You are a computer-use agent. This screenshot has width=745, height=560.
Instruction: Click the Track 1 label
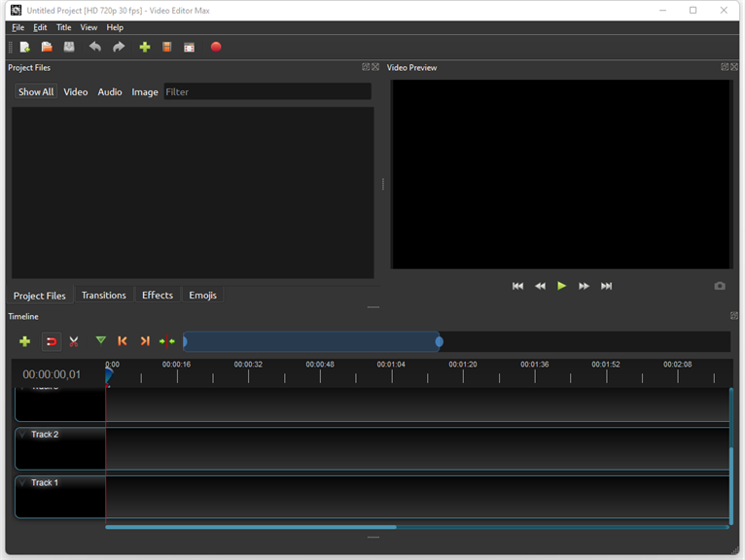click(45, 482)
